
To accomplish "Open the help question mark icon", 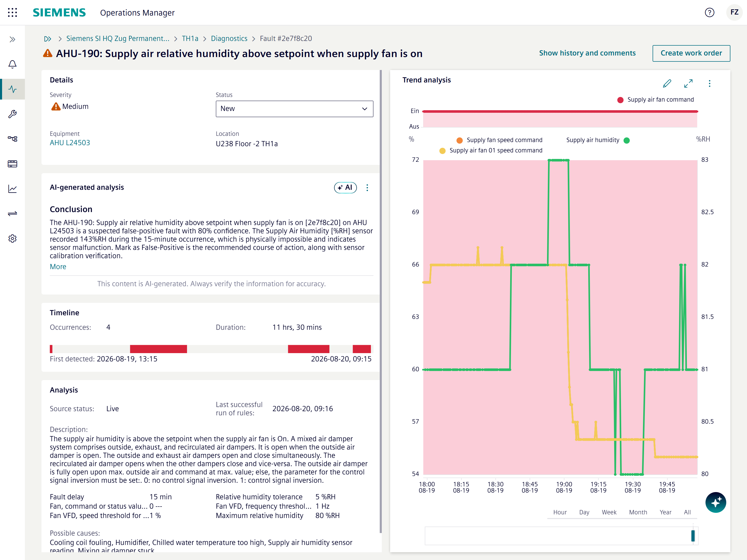I will tap(709, 12).
